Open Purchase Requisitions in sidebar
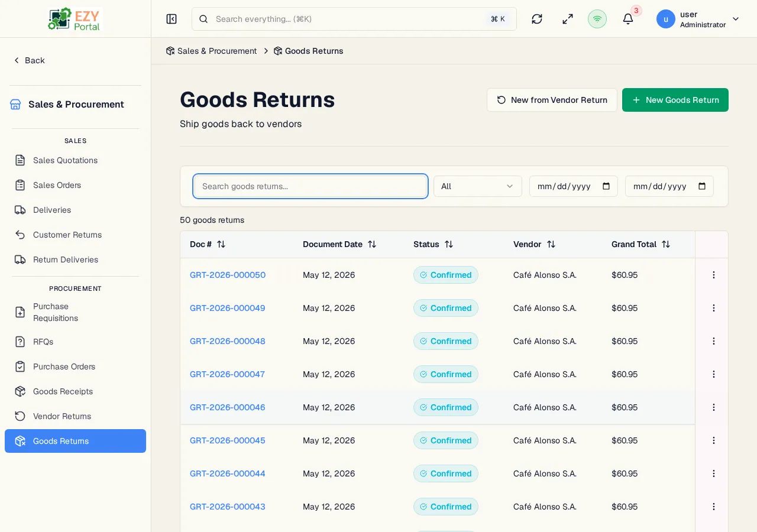The width and height of the screenshot is (757, 532). point(76,312)
